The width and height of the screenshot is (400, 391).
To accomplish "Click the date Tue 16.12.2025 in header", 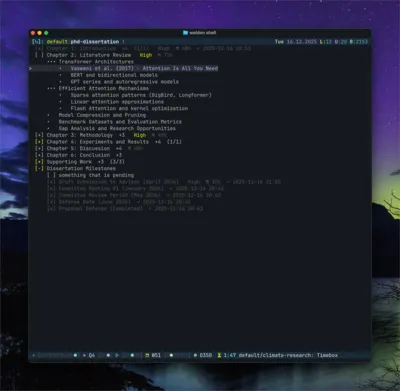I will pyautogui.click(x=296, y=42).
